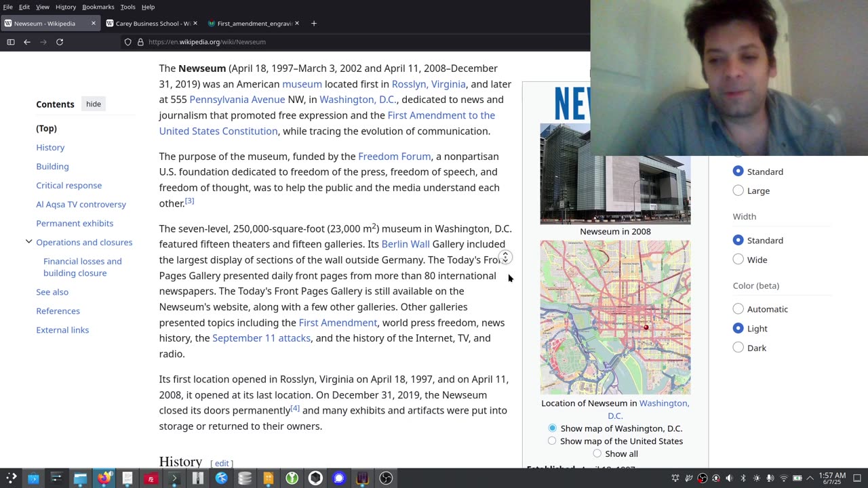Select Show map of the United States

point(552,441)
